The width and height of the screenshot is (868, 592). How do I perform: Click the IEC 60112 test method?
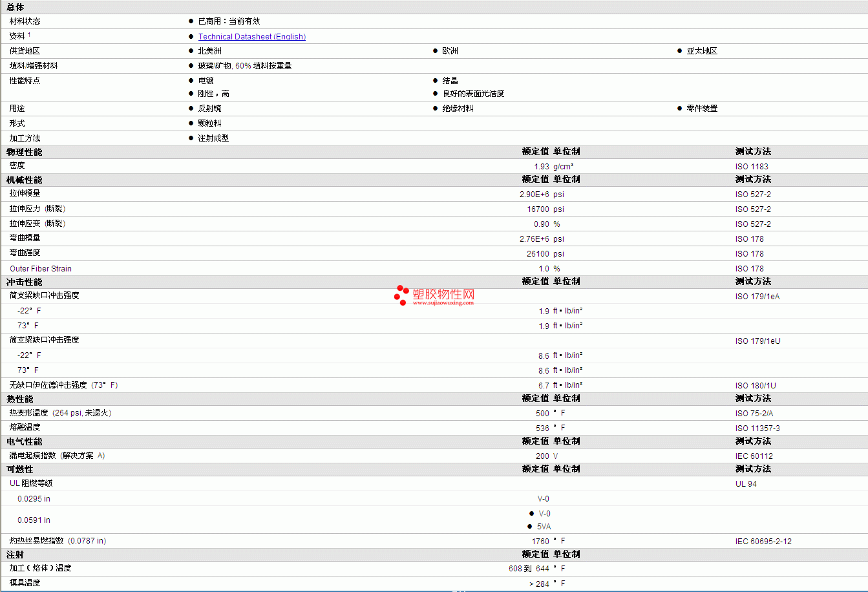754,456
